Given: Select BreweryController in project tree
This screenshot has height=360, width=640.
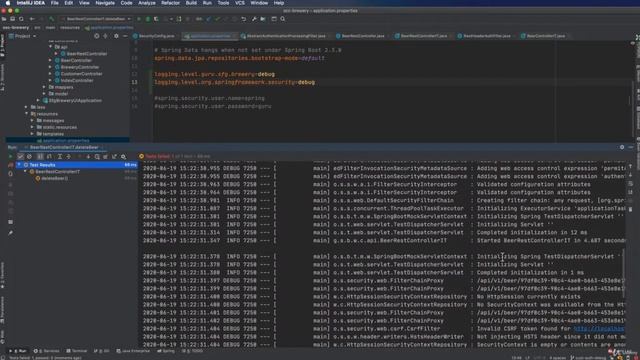Looking at the screenshot, I should [80, 67].
